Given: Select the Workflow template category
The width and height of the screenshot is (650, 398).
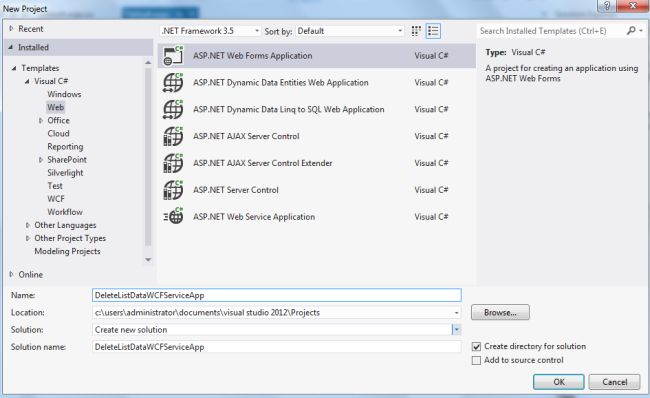Looking at the screenshot, I should [x=65, y=212].
